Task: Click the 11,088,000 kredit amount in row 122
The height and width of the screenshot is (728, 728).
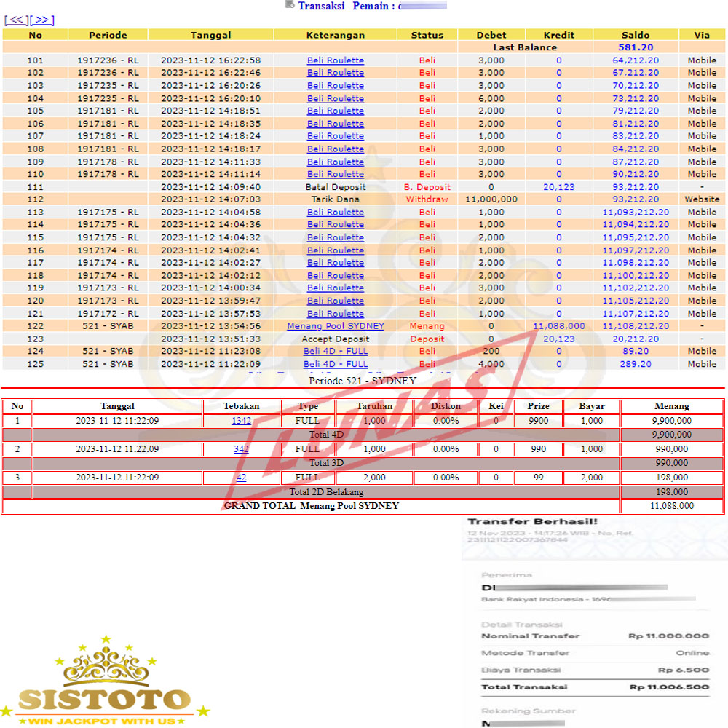Action: (558, 326)
